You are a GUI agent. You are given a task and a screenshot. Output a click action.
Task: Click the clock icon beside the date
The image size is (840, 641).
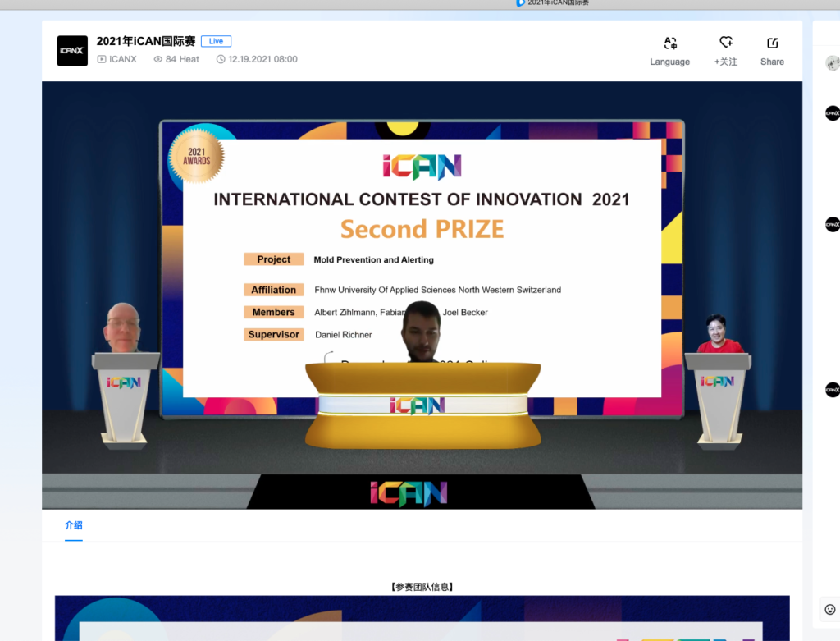[x=221, y=59]
